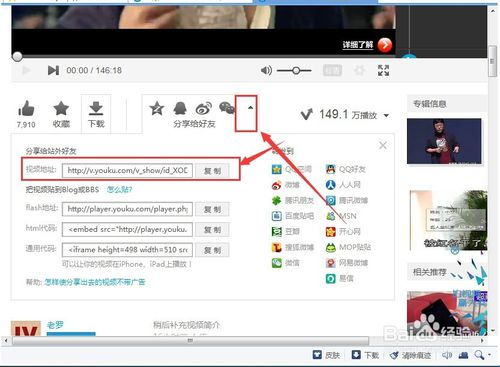Share to QQ空间 in share list

[x=292, y=169]
